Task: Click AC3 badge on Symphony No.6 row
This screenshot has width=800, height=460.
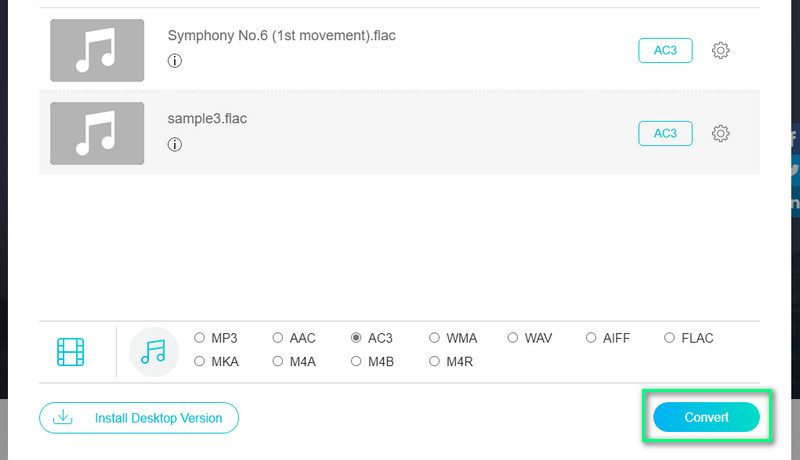Action: click(x=665, y=51)
